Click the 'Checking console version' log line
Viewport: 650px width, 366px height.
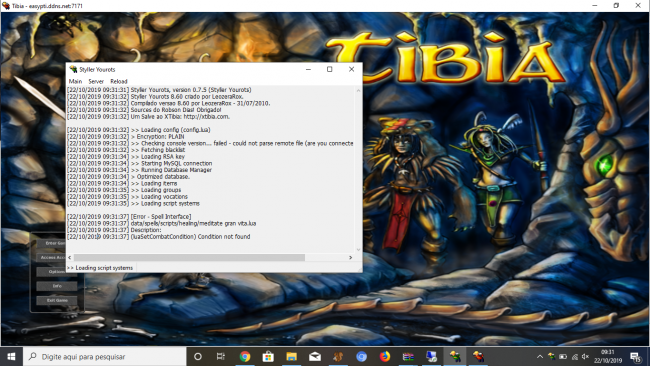tap(210, 143)
